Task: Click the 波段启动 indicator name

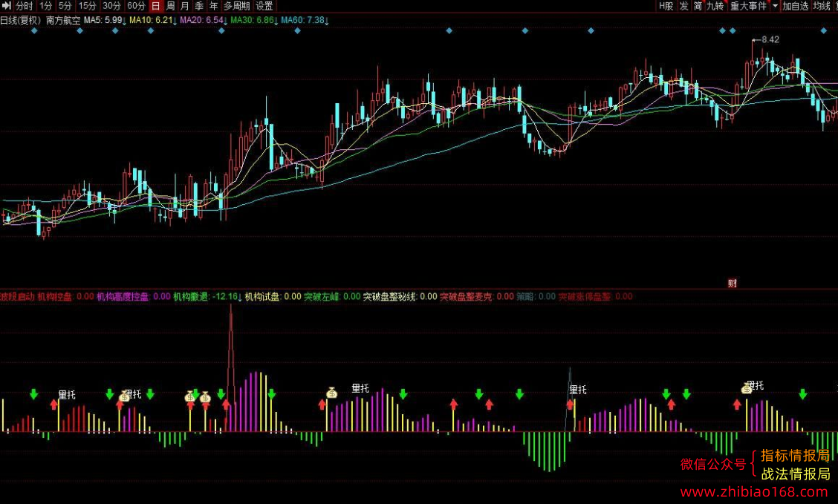Action: [x=17, y=296]
